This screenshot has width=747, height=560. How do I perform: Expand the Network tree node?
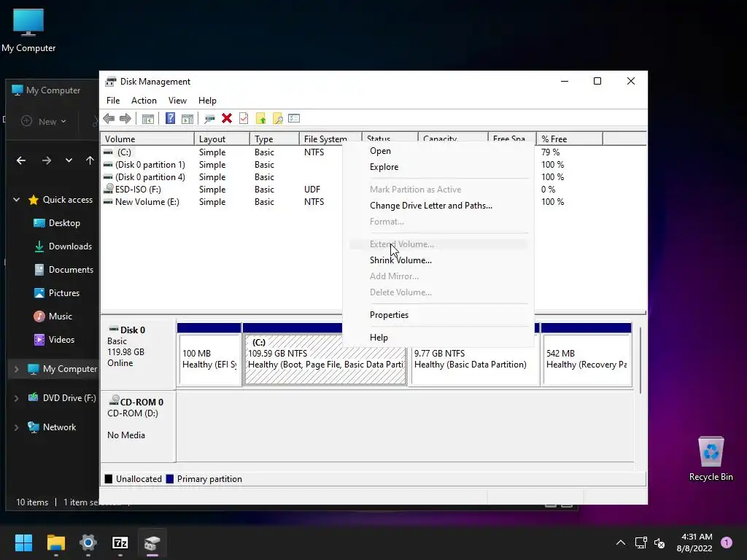[x=17, y=427]
